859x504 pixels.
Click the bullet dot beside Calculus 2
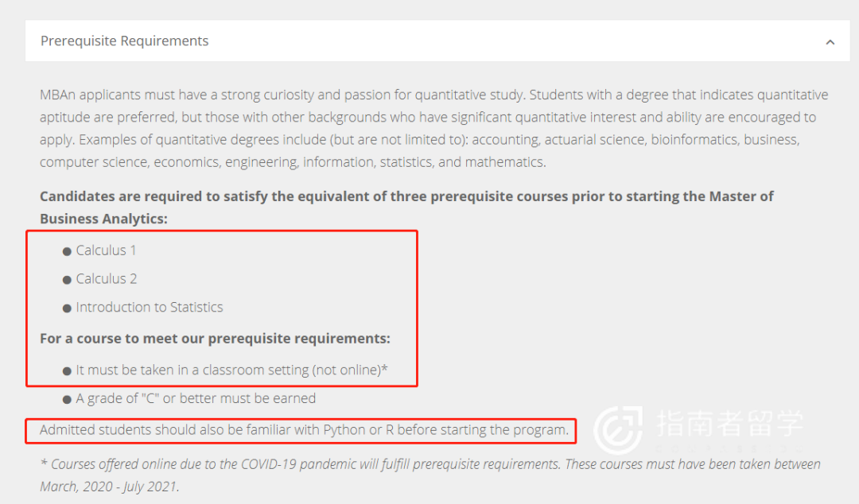click(67, 280)
